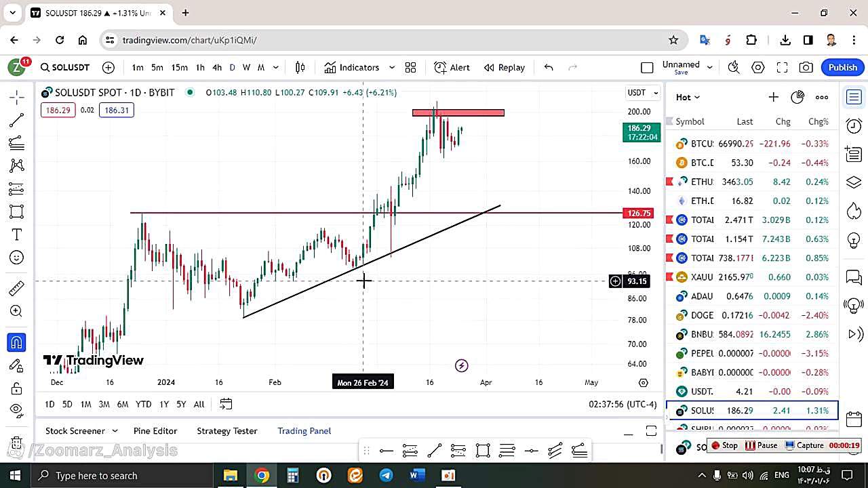Open the Hotlists flame icon
The height and width of the screenshot is (488, 868).
(854, 211)
